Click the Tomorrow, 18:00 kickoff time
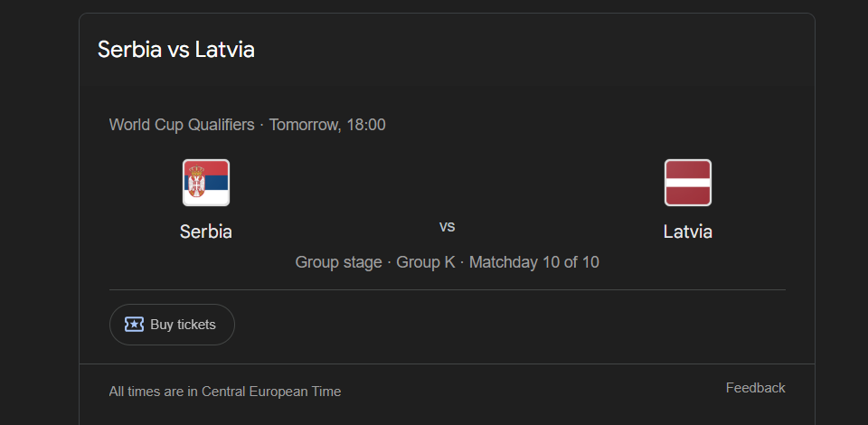 (x=327, y=125)
